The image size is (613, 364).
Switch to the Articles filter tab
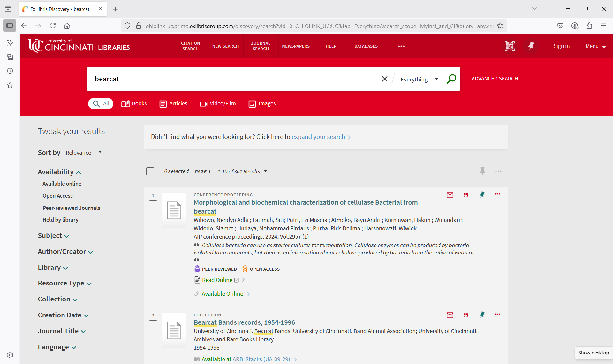click(x=173, y=103)
